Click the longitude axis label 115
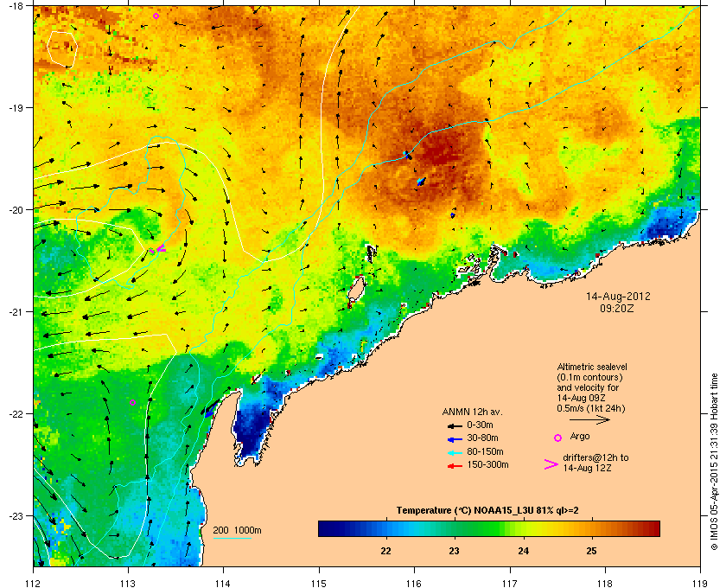This screenshot has height=588, width=726. click(x=319, y=583)
